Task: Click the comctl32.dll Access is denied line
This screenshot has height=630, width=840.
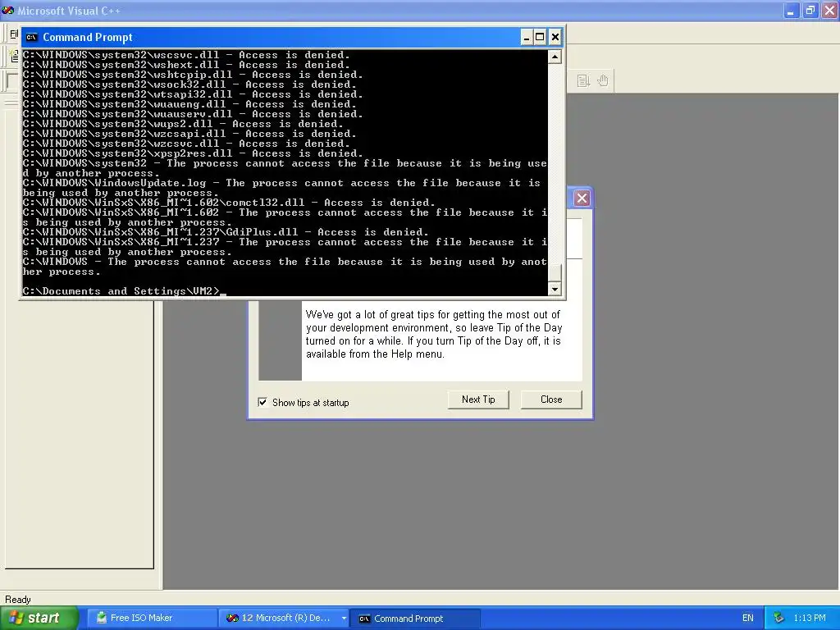Action: 229,203
